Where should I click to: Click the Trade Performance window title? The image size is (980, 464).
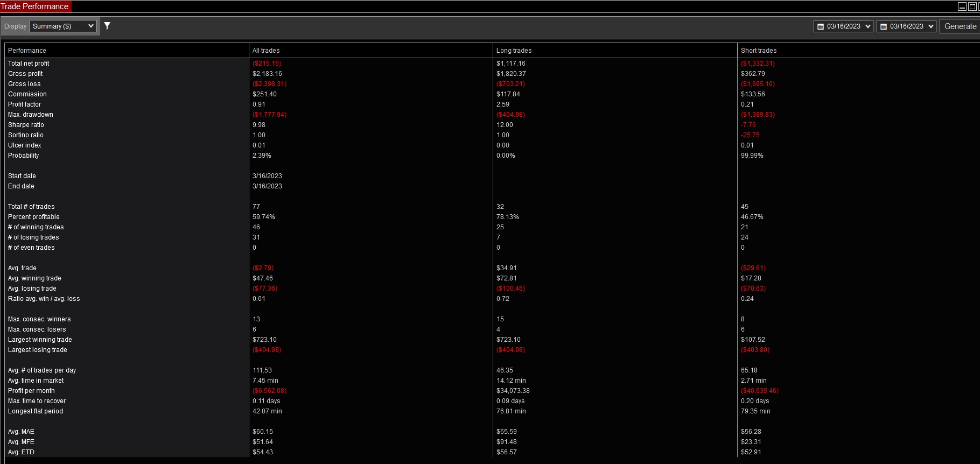[34, 6]
